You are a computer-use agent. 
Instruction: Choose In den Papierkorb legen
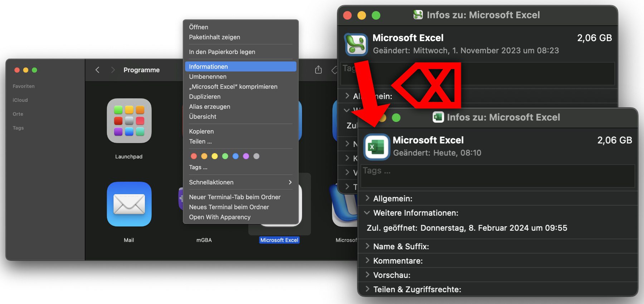coord(222,52)
